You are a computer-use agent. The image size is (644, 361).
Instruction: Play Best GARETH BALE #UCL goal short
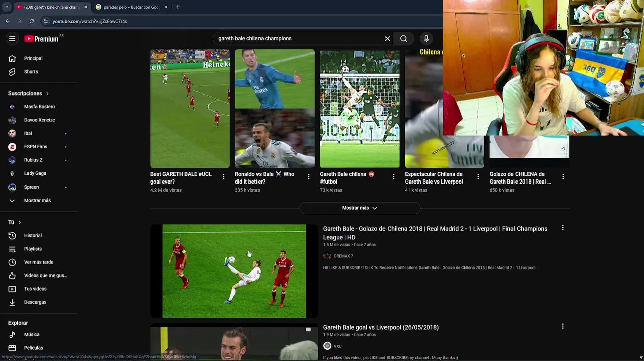click(x=190, y=108)
